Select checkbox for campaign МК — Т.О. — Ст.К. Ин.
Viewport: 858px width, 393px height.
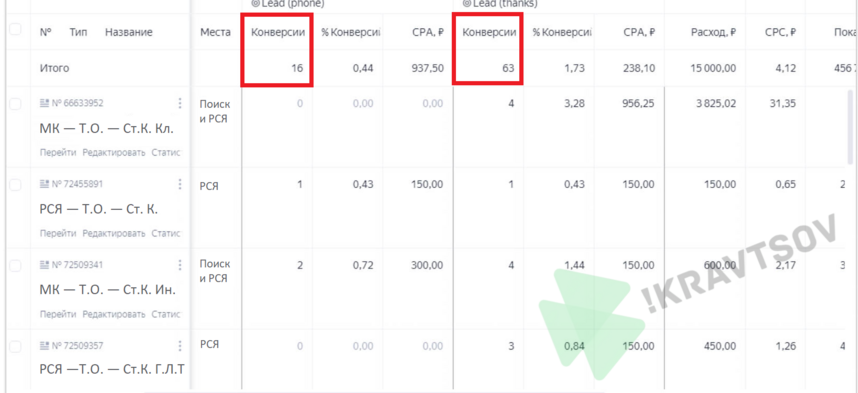15,266
